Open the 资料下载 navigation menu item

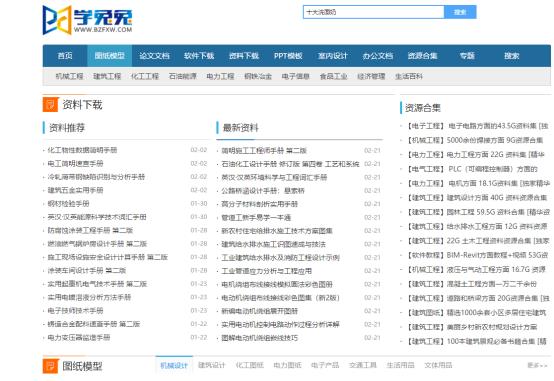point(244,55)
